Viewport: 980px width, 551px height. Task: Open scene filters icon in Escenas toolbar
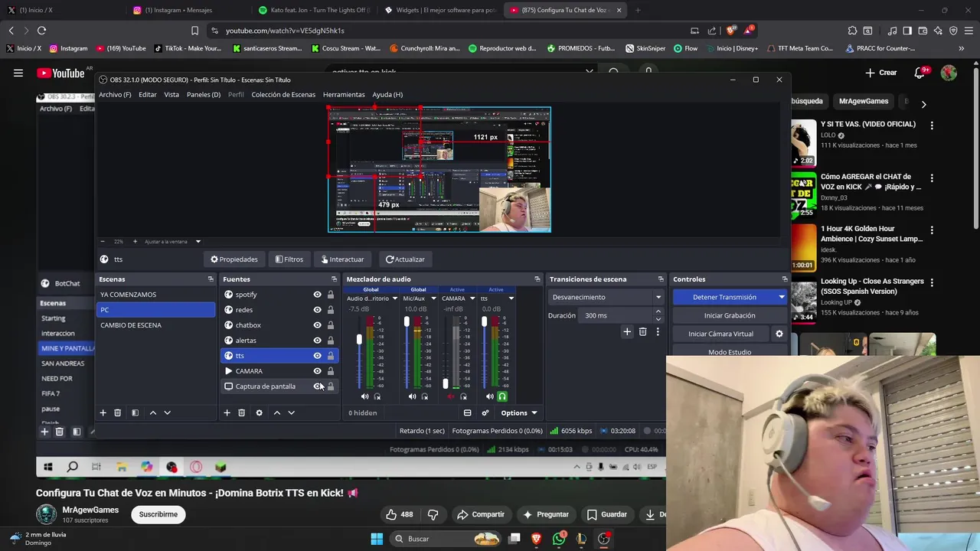pos(135,412)
